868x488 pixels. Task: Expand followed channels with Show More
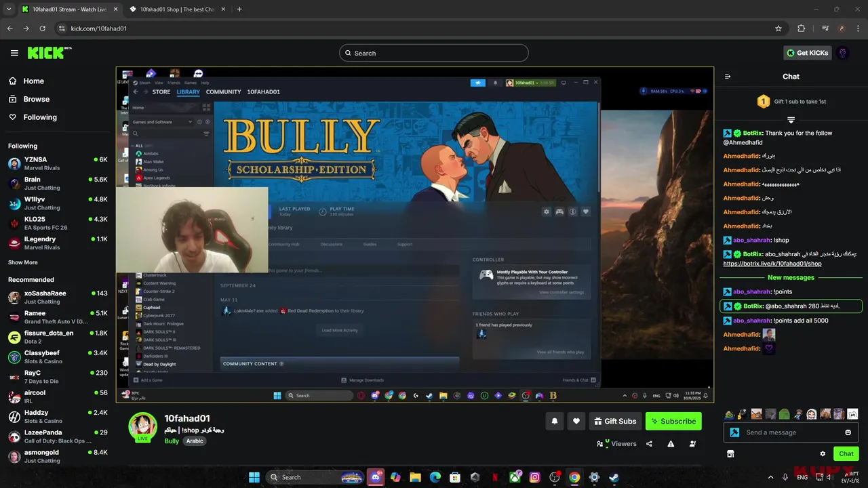(x=23, y=262)
